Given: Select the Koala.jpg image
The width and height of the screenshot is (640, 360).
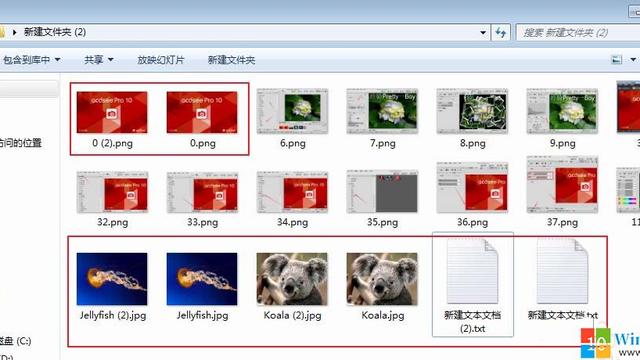Looking at the screenshot, I should 382,279.
